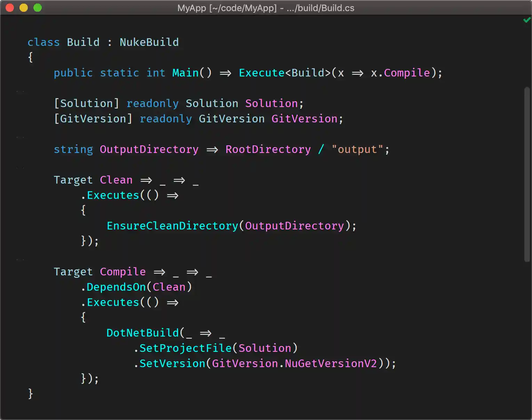
Task: Click the "int" return type
Action: tap(156, 73)
